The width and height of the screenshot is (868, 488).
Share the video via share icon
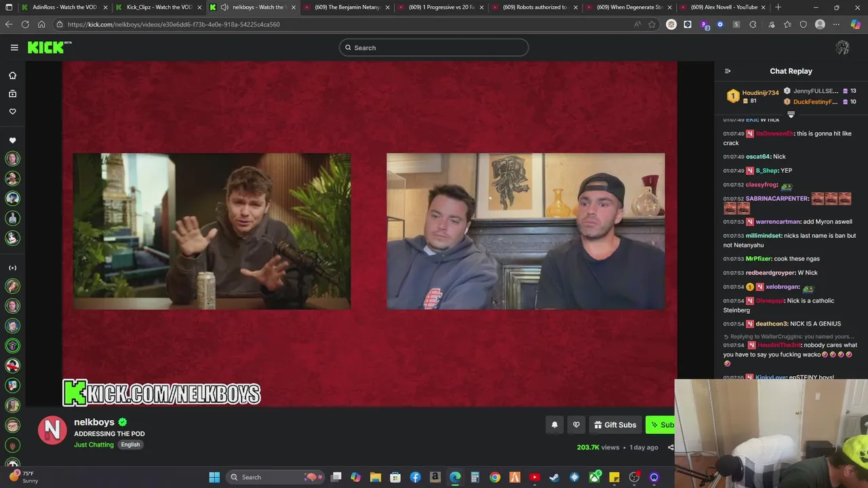click(671, 447)
